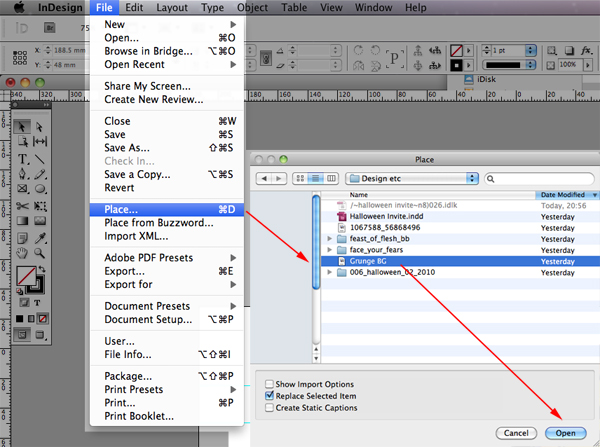Switch Place dialog to icon view

[300, 178]
